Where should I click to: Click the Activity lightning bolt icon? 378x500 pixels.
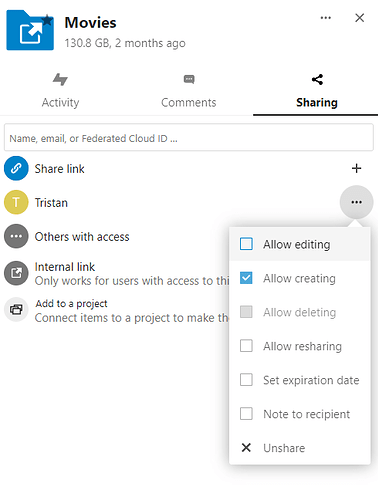[x=60, y=80]
